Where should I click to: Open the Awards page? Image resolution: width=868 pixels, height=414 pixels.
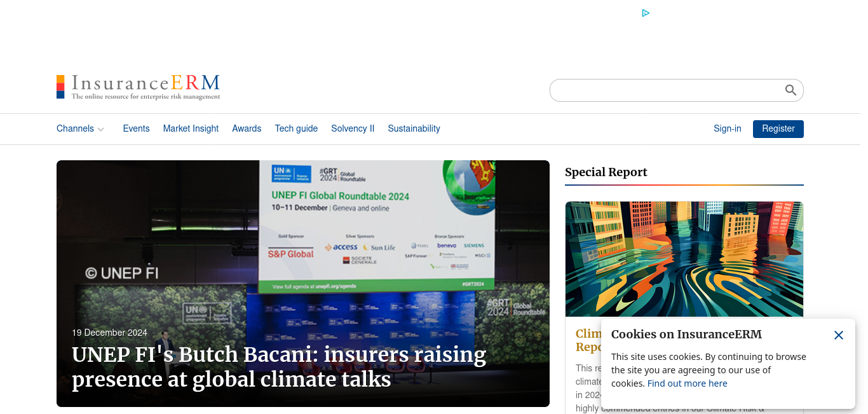(247, 128)
